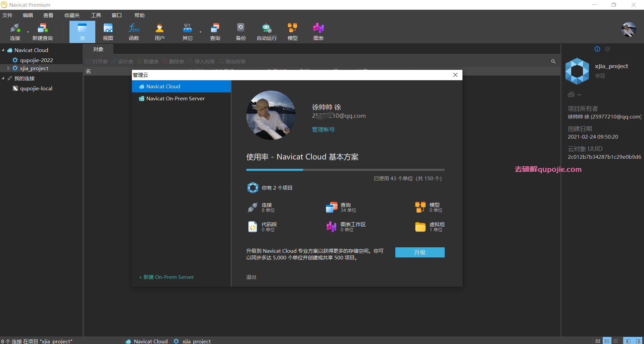Collapse the 我的连接 tree node
Image resolution: width=644 pixels, height=344 pixels.
[3, 78]
